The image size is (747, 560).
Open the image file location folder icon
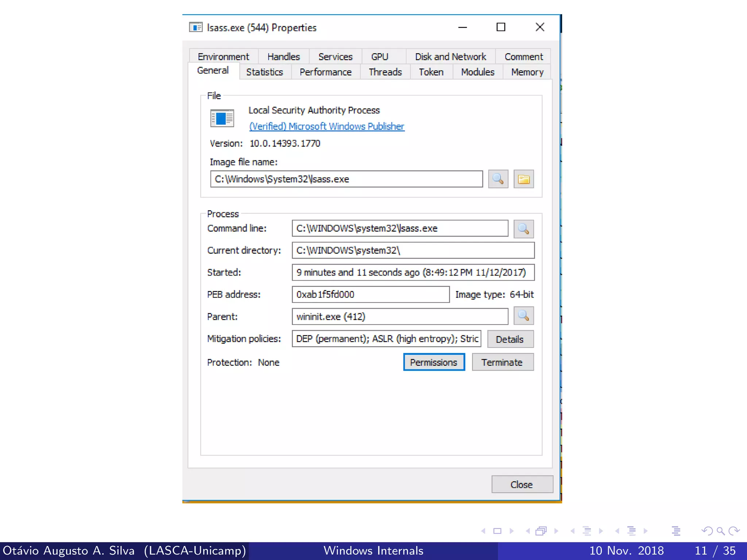click(523, 179)
